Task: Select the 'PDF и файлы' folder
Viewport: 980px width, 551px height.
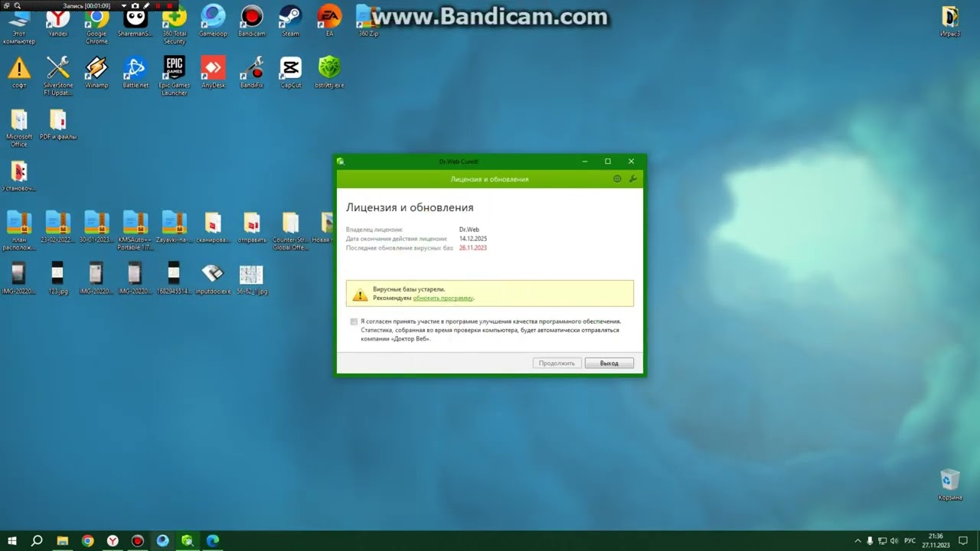Action: coord(58,123)
